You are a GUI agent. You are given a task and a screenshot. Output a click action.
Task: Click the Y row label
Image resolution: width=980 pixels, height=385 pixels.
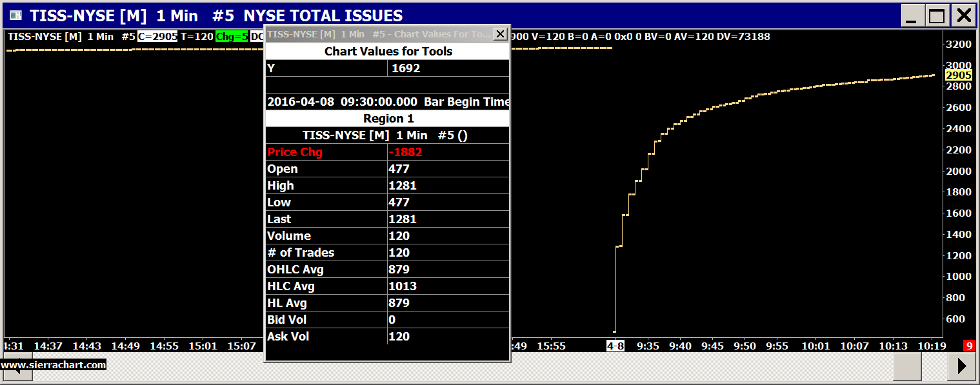(x=271, y=68)
